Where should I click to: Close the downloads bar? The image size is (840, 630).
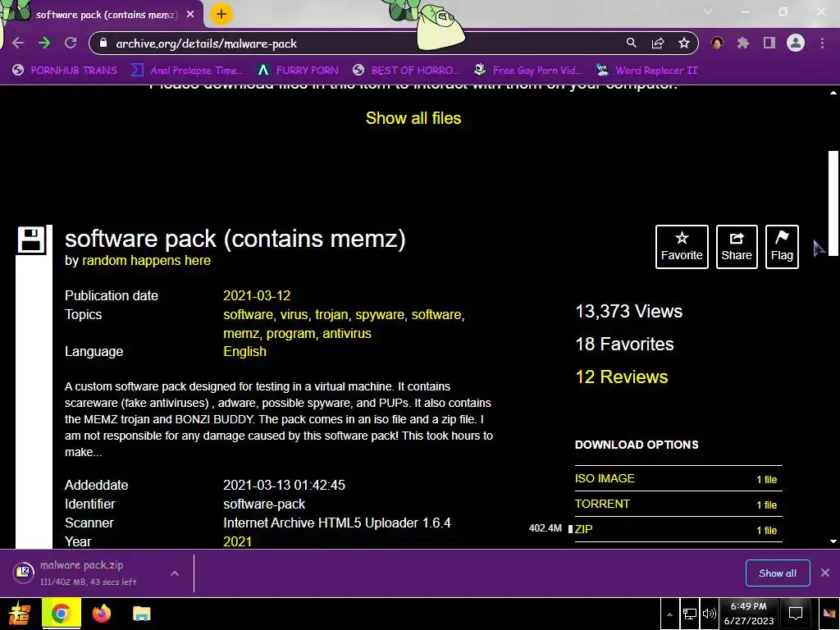[825, 573]
